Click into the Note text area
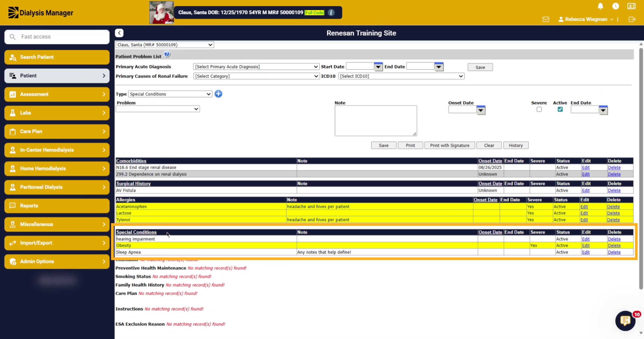This screenshot has height=339, width=644. (376, 121)
